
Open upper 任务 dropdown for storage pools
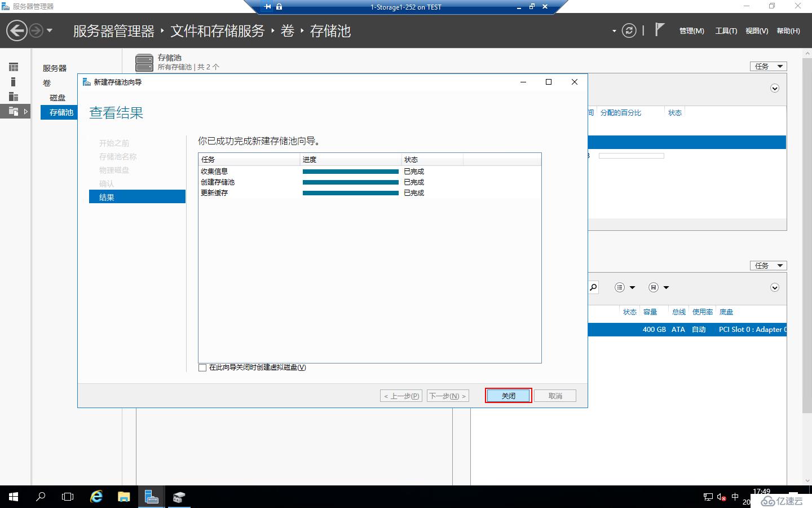pos(768,66)
